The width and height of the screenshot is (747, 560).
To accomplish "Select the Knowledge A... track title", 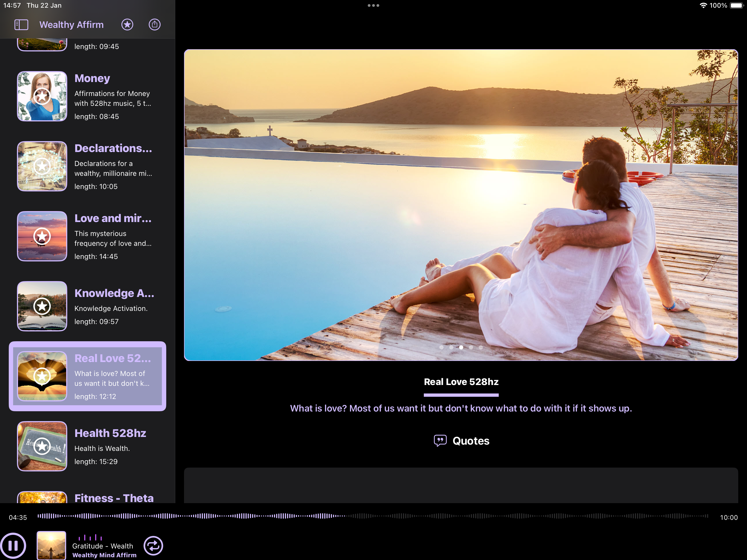I will [x=114, y=293].
